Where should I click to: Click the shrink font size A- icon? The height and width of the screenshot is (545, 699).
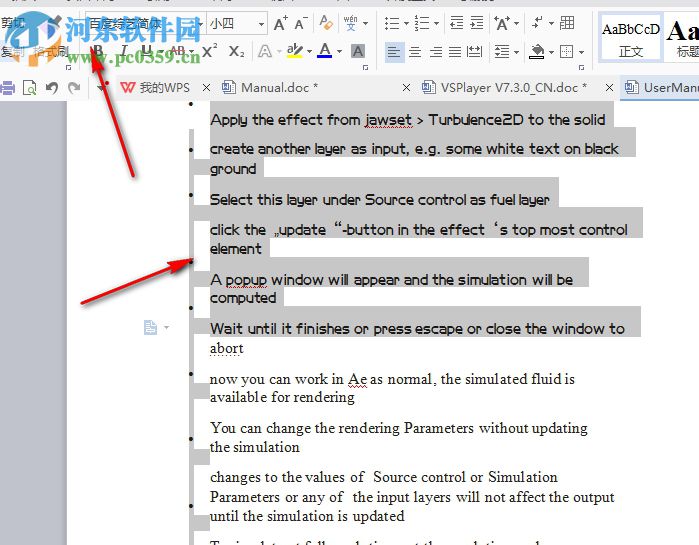point(301,23)
